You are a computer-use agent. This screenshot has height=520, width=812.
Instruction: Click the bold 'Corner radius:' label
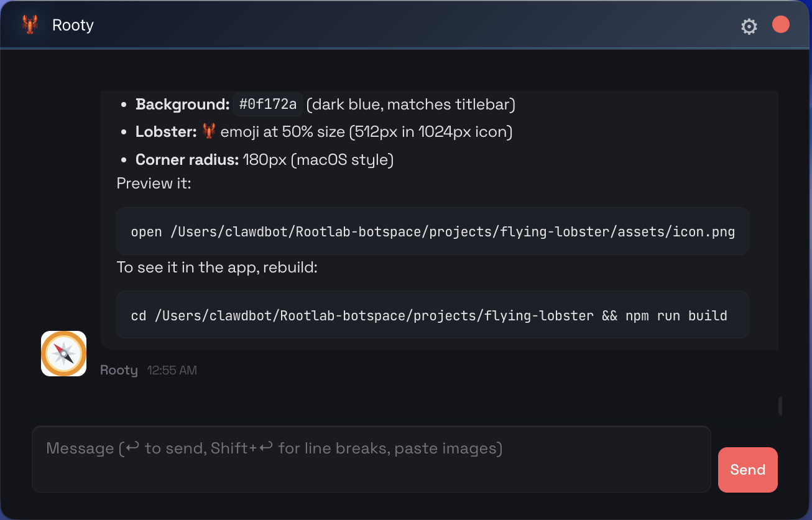(187, 160)
